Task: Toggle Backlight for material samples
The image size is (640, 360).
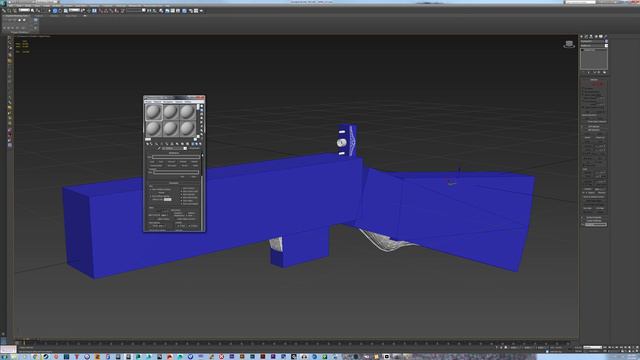Action: pos(202,110)
